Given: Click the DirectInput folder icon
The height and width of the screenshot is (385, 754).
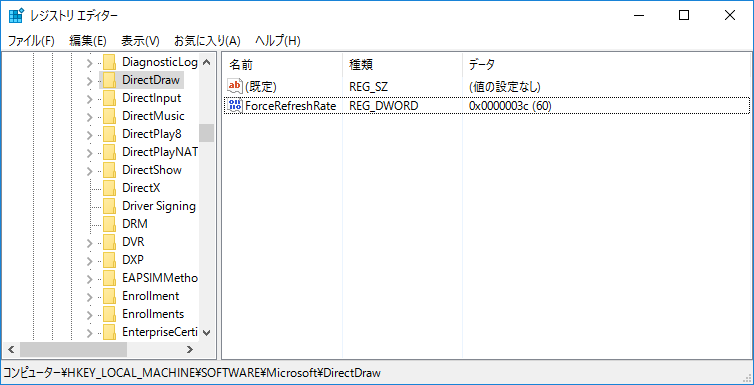Looking at the screenshot, I should point(110,98).
